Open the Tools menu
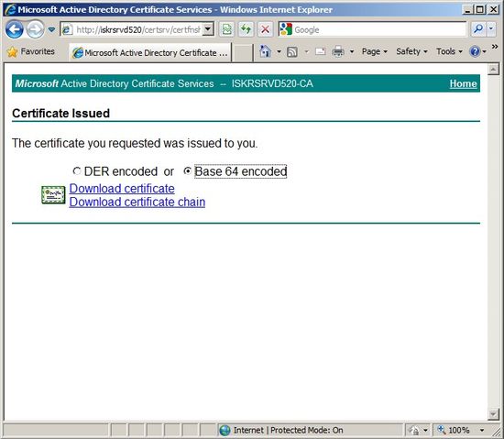The height and width of the screenshot is (439, 504). pos(449,51)
